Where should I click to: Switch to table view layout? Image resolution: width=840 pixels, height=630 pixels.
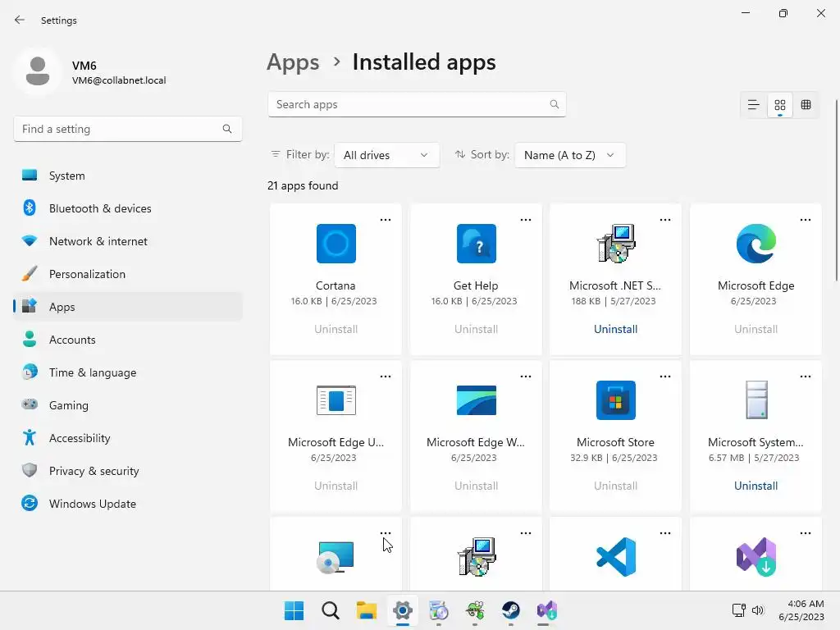[x=806, y=104]
